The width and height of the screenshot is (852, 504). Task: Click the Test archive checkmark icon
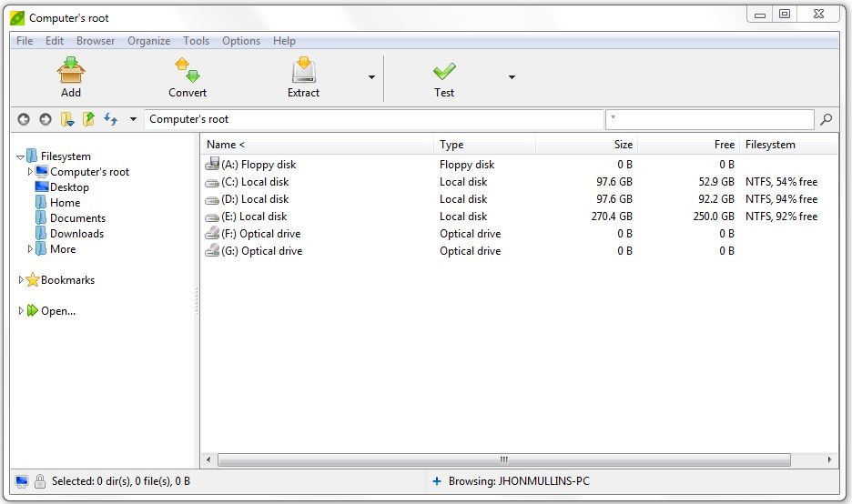coord(444,70)
